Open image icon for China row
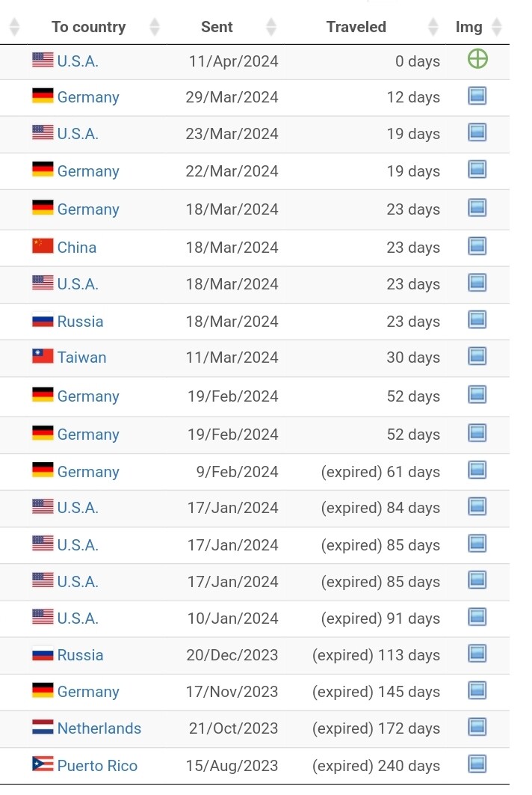Screen dimensions: 532x795 [x=477, y=246]
